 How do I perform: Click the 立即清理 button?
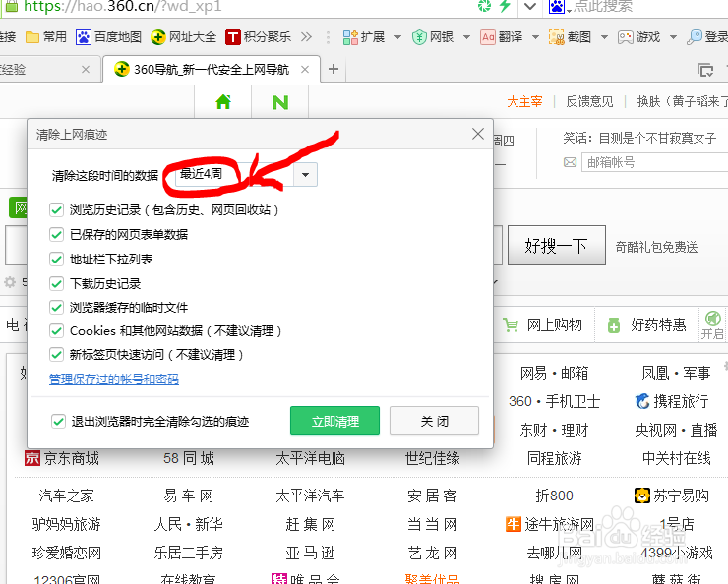click(334, 421)
